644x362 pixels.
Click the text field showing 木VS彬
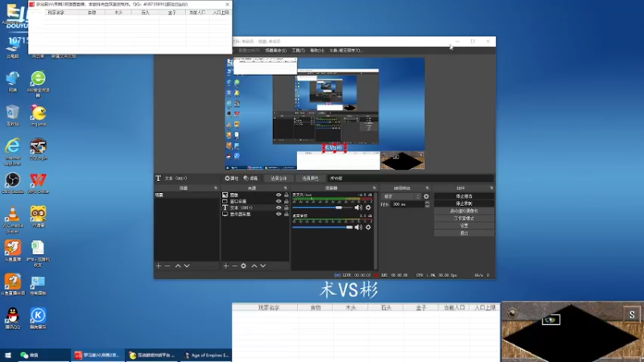pos(411,178)
